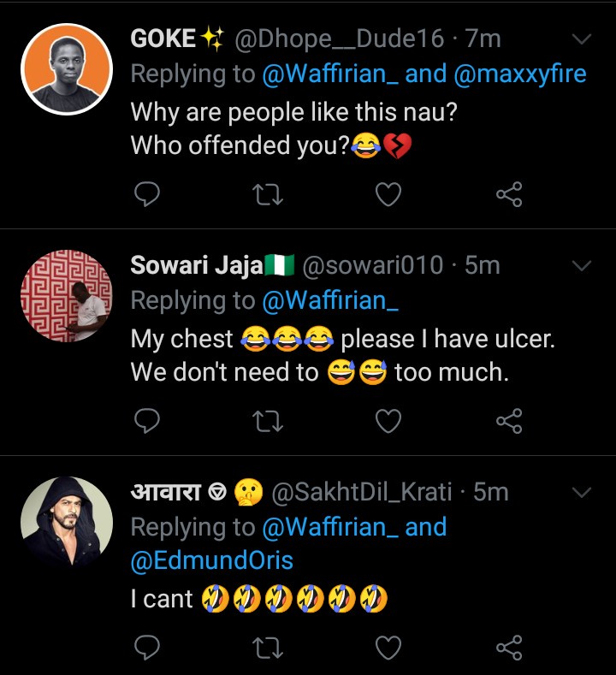616x675 pixels.
Task: Reply to Sowari Jaja's tweet
Action: click(148, 421)
